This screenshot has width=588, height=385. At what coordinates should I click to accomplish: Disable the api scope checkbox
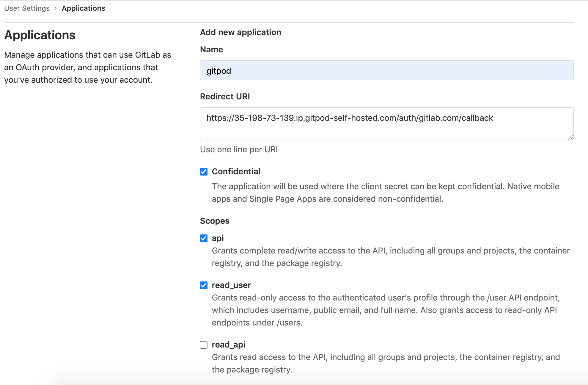coord(204,238)
